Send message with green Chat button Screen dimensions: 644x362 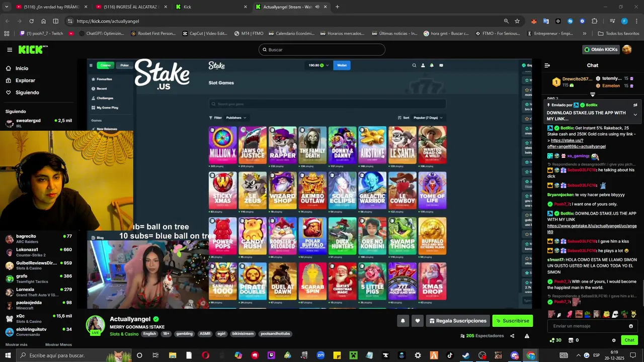629,340
